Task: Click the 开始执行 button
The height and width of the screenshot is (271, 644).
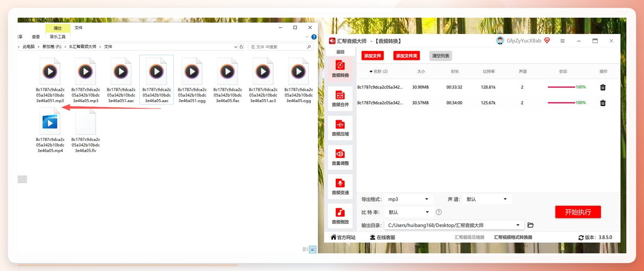Action: 578,212
